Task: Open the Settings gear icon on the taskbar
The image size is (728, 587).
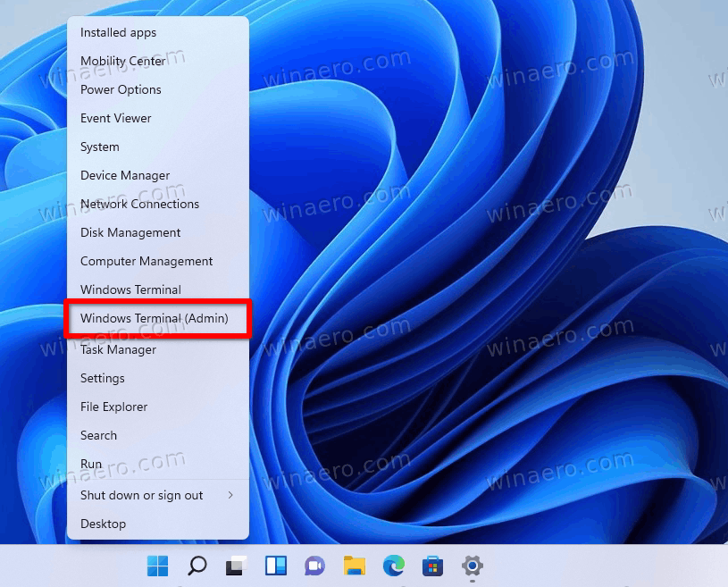Action: [473, 566]
